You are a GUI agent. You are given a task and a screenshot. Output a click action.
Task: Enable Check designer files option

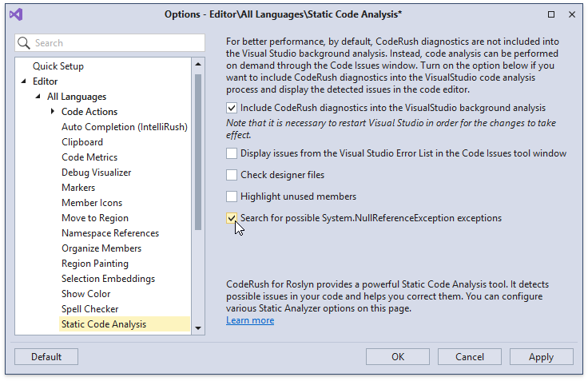[232, 175]
